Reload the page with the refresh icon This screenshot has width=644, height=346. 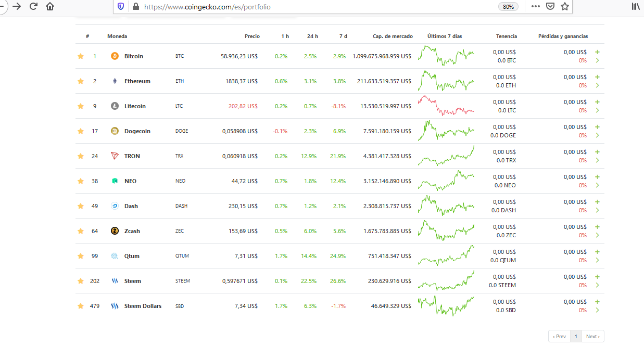(34, 7)
